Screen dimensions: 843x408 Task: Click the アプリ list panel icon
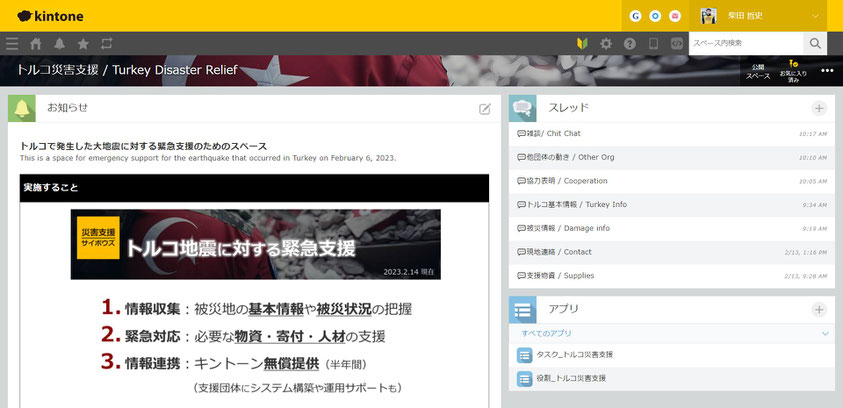[x=523, y=310]
